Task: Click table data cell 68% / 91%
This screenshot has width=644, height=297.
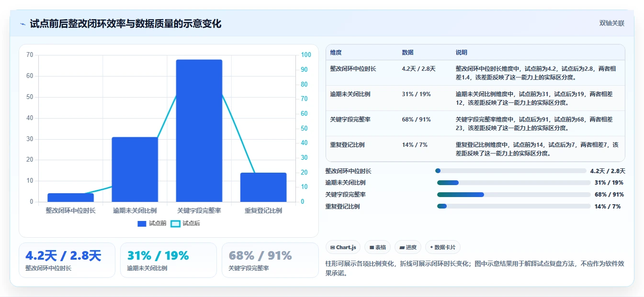Action: pos(417,120)
